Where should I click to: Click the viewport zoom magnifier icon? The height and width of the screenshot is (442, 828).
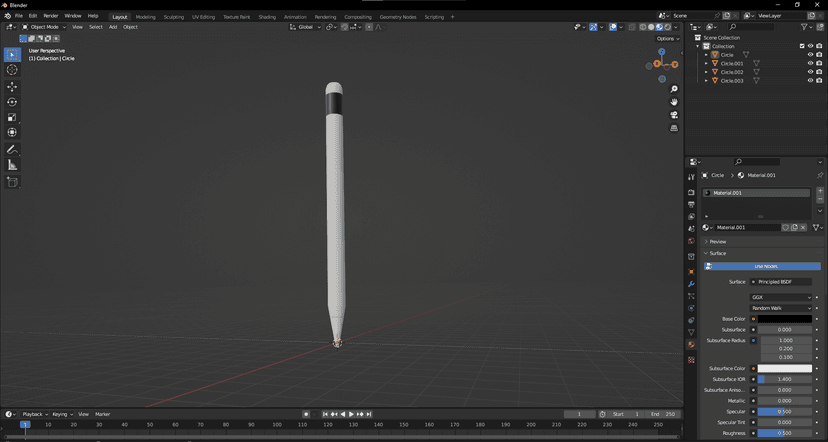click(674, 89)
